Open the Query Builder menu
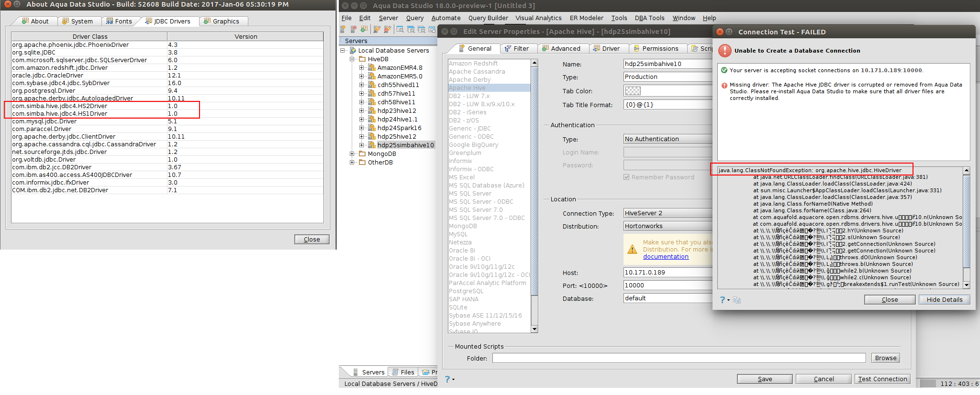The image size is (980, 395). click(x=488, y=18)
